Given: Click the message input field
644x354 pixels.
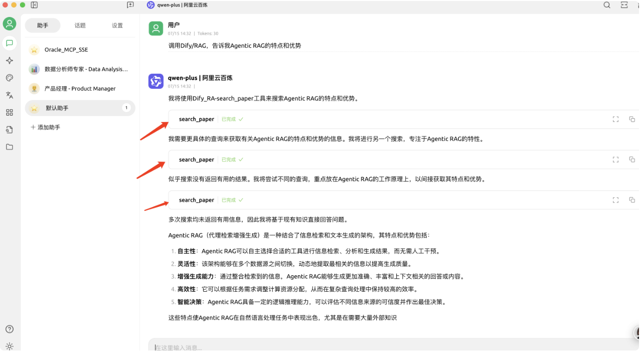Looking at the screenshot, I should pyautogui.click(x=349, y=347).
